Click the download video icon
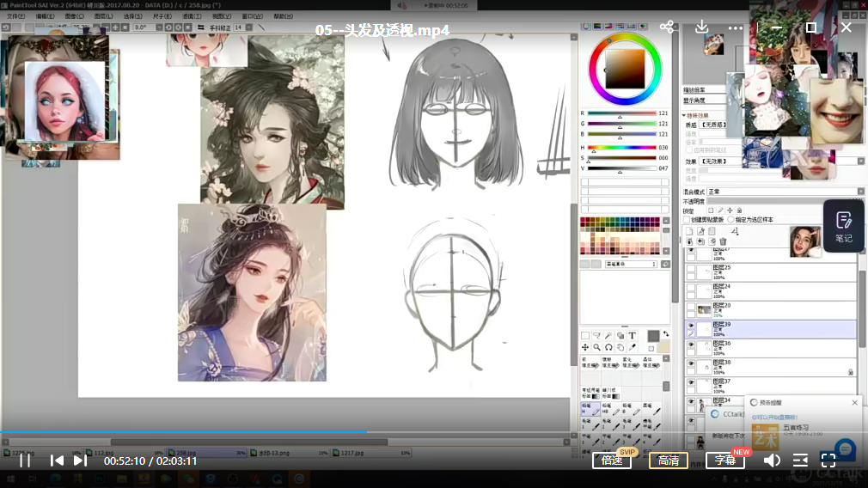The width and height of the screenshot is (868, 488). pos(701,27)
